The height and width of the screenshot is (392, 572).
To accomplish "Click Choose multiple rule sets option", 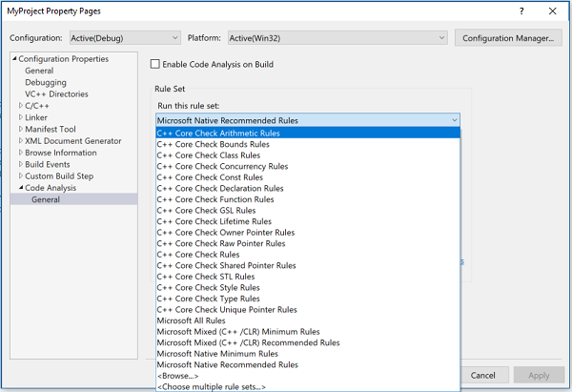I will [x=211, y=386].
